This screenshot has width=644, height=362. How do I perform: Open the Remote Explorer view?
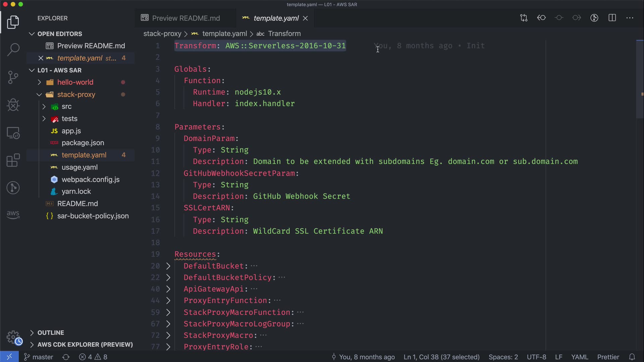click(13, 133)
